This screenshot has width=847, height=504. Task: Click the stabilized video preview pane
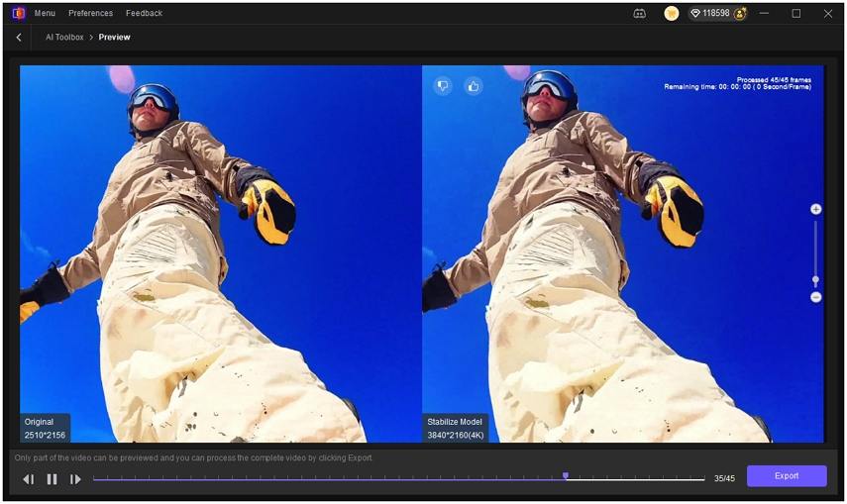pyautogui.click(x=623, y=253)
